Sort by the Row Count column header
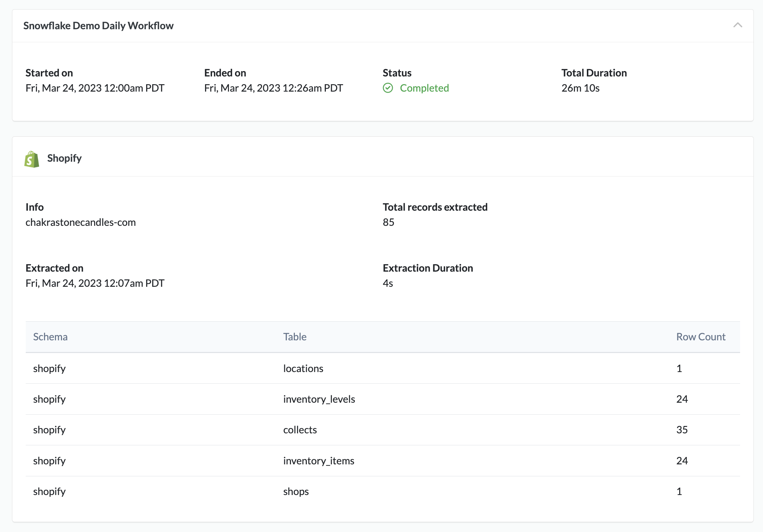The height and width of the screenshot is (532, 763). (x=701, y=337)
